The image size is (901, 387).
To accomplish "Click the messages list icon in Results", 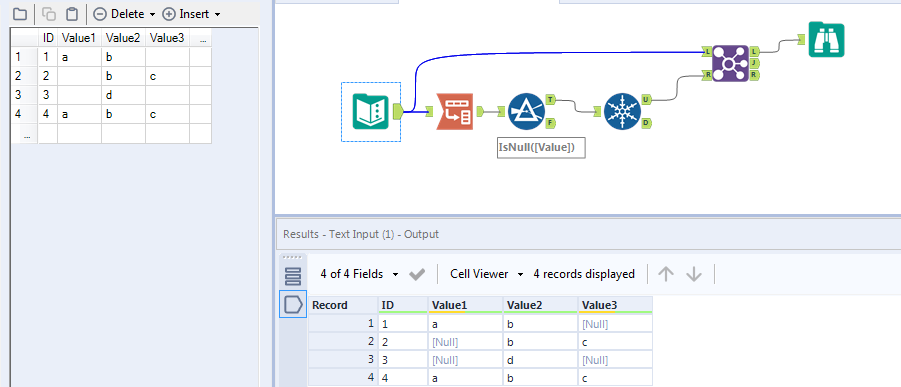I will 293,277.
